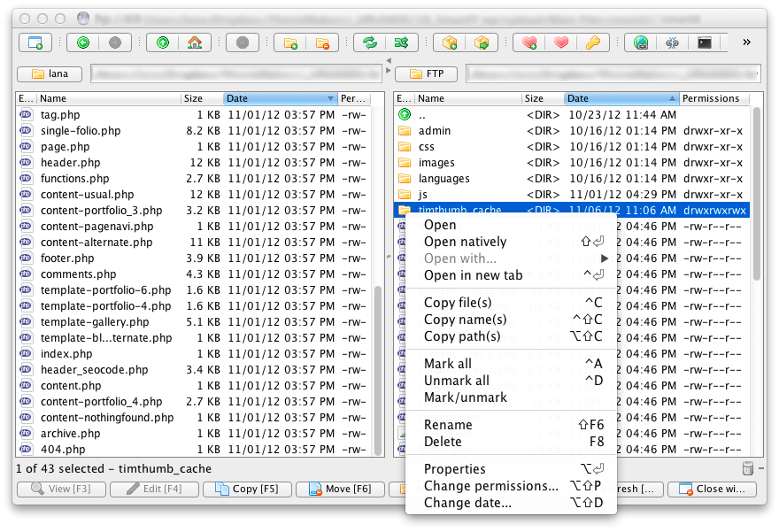Refresh with the green circular arrows icon

(370, 42)
